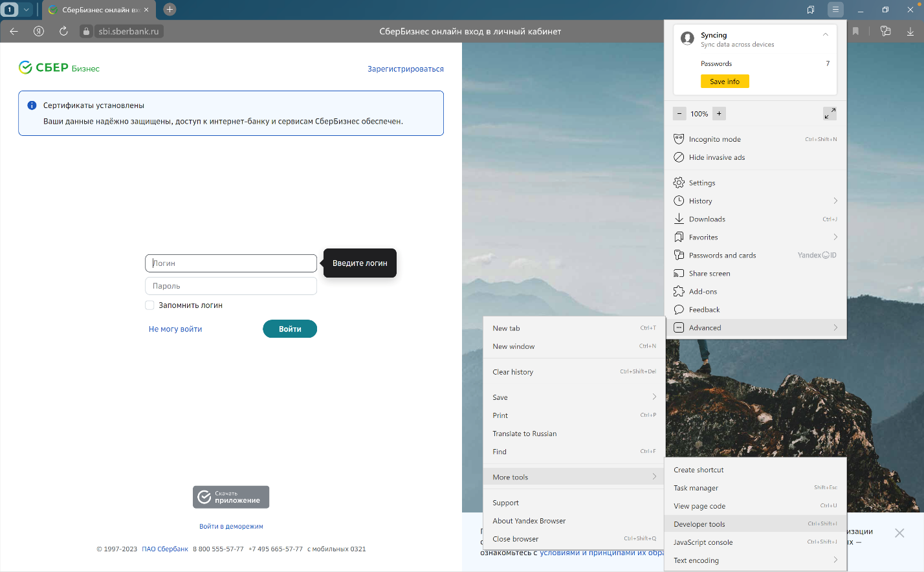The height and width of the screenshot is (572, 924).
Task: Close the cookie notice with the X
Action: [x=899, y=533]
